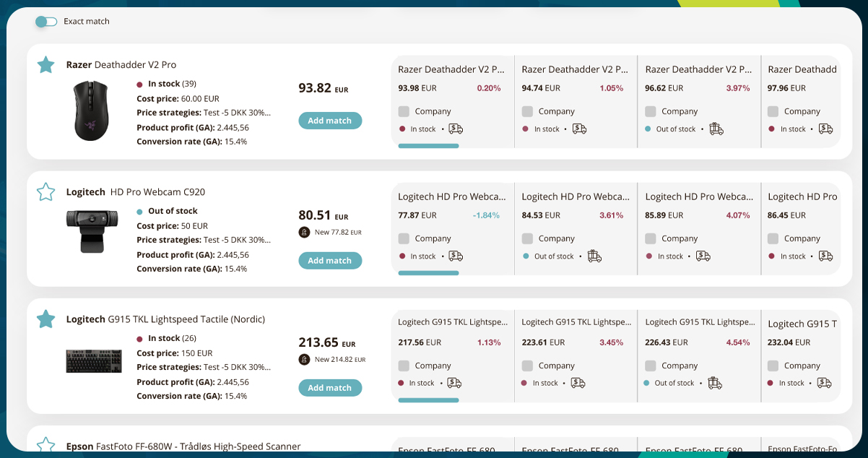Viewport: 868px width, 458px height.
Task: Click shipping icon in the 232.04 EUR card
Action: [x=824, y=384]
